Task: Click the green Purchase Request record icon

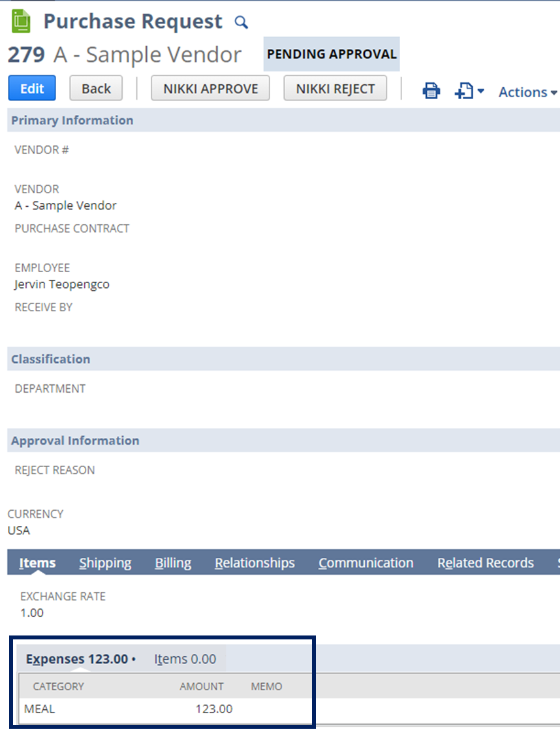Action: click(x=21, y=22)
